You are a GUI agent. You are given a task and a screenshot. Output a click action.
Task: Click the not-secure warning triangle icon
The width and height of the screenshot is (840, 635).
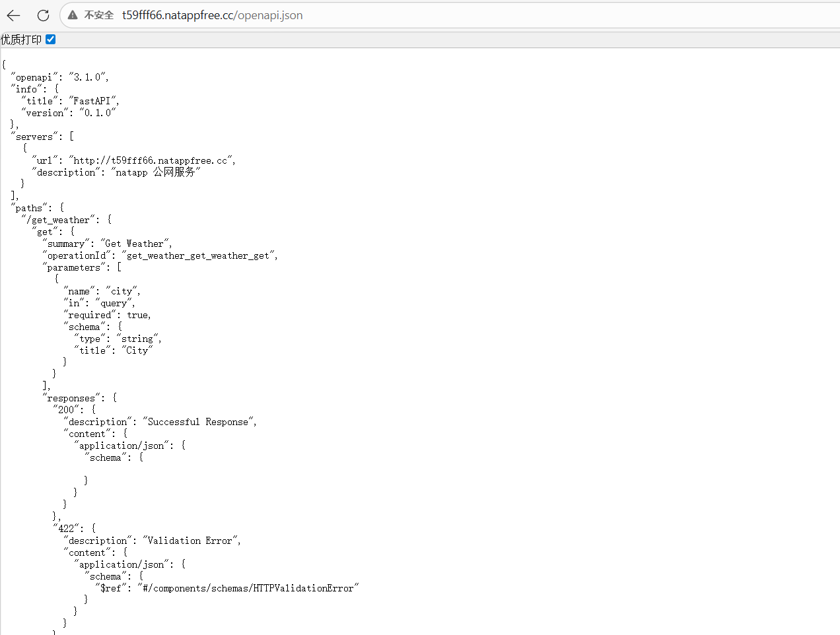73,15
